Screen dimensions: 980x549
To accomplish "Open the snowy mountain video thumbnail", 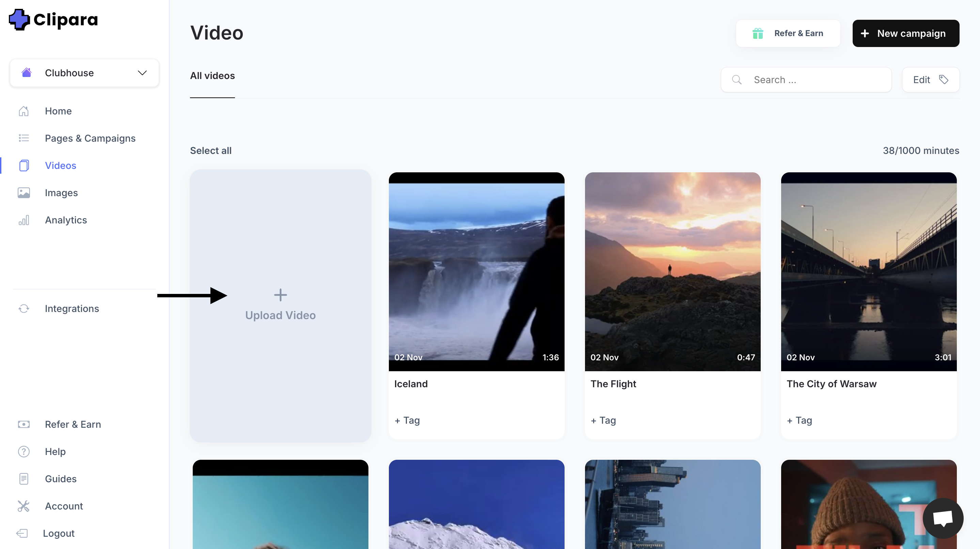I will pos(476,504).
